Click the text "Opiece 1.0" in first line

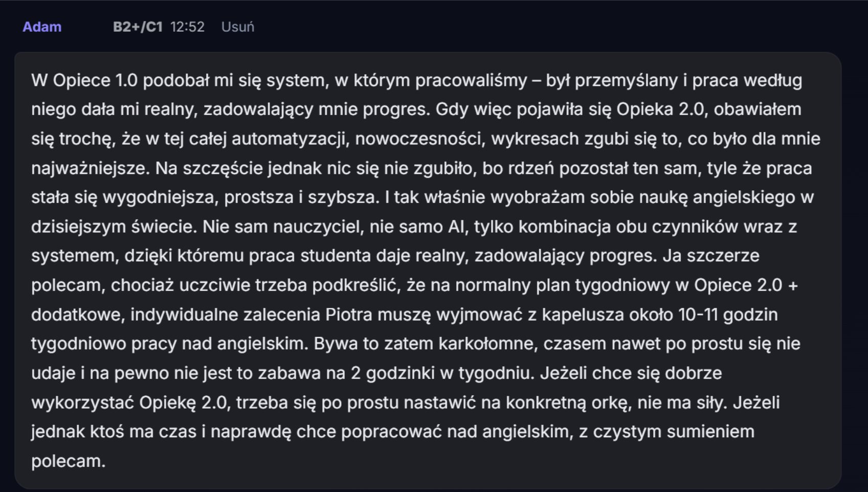point(95,81)
